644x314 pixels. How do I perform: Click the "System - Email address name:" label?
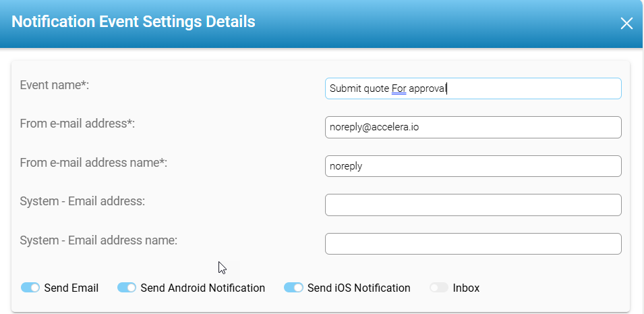[x=98, y=240]
